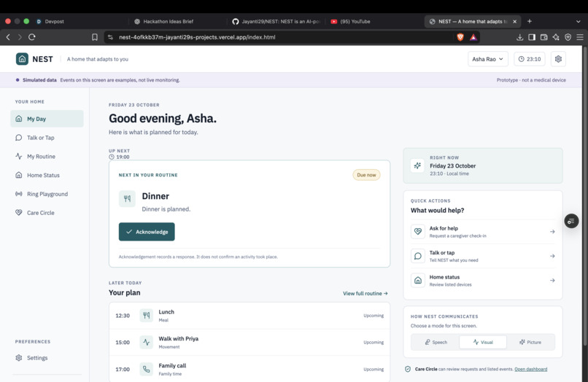Open the Talk or tap arrow
The image size is (588, 382).
pos(552,256)
